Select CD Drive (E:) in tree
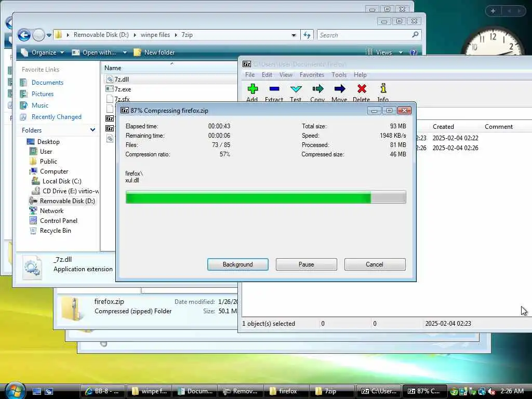 pos(71,191)
